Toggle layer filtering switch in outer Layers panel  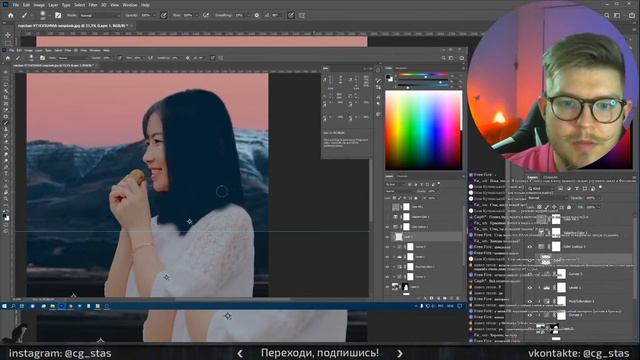(600, 187)
